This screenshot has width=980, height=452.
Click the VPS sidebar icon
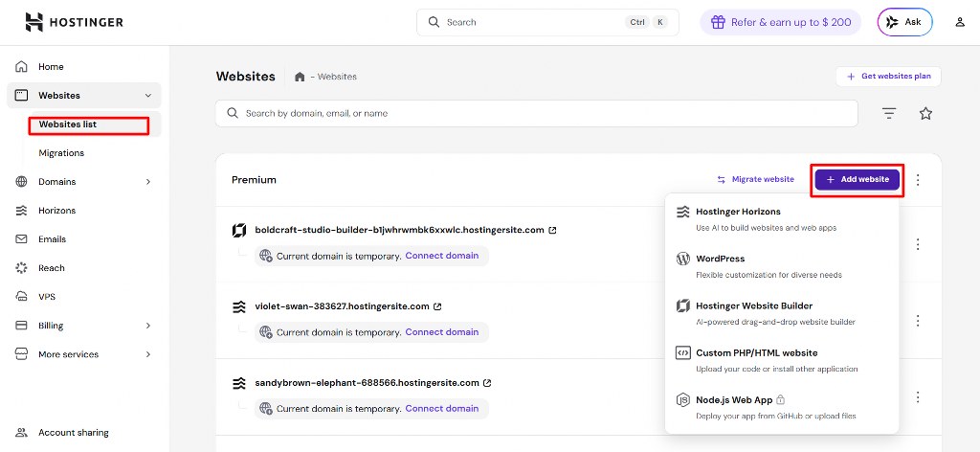(x=21, y=296)
